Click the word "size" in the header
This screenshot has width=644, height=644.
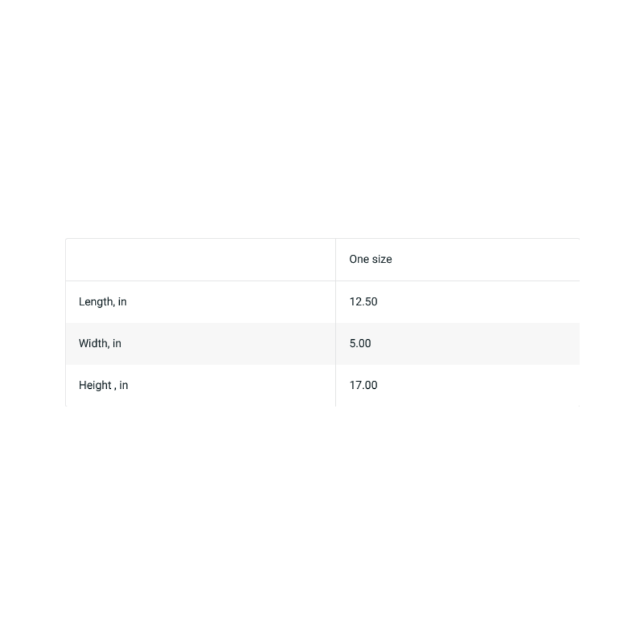click(x=382, y=259)
